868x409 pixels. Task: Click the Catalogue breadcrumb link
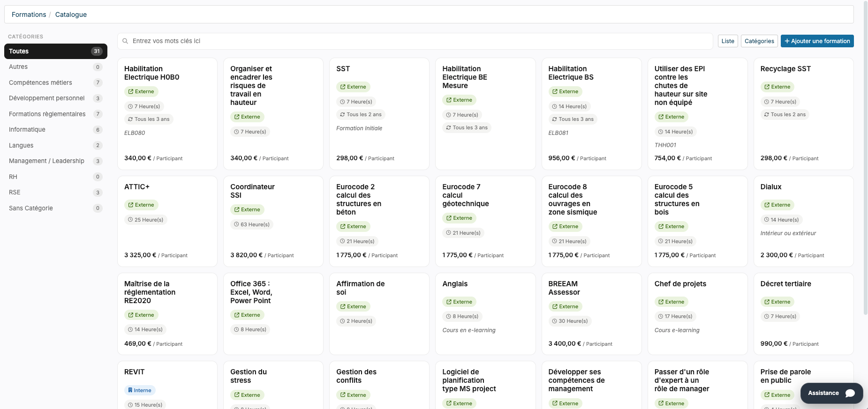71,15
